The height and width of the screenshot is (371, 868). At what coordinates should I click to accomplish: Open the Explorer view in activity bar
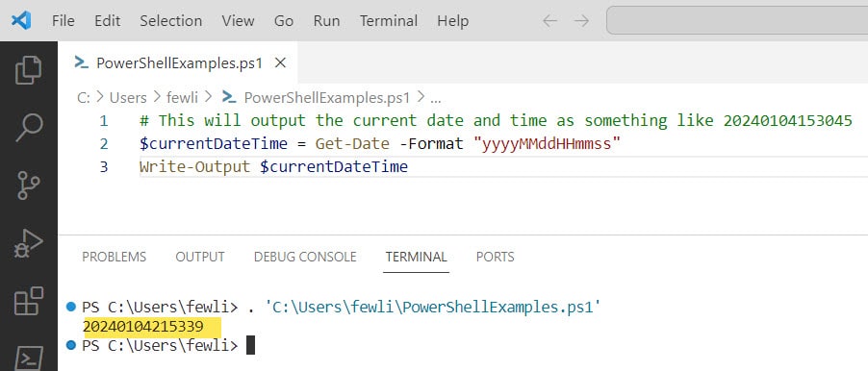[28, 70]
